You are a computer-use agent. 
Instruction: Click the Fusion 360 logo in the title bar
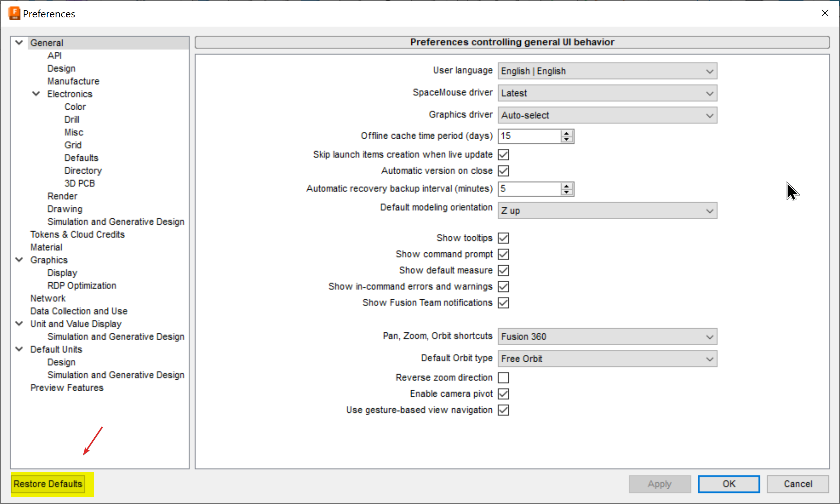click(14, 13)
